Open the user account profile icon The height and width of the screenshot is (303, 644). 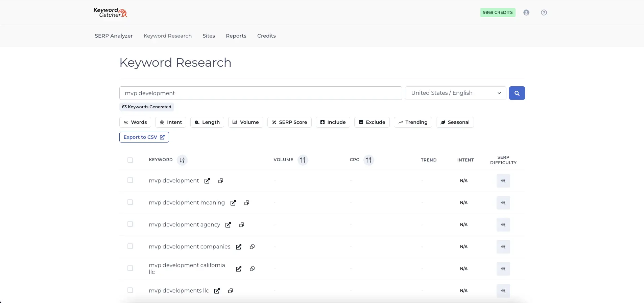pyautogui.click(x=526, y=13)
